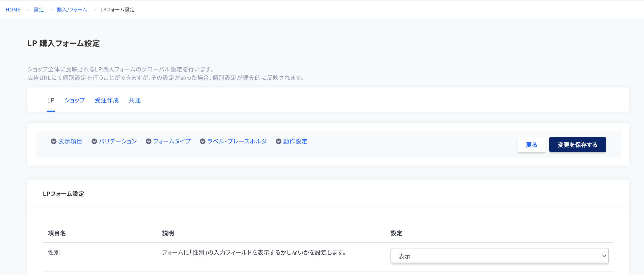
Task: Click the 戻る button
Action: tap(531, 145)
